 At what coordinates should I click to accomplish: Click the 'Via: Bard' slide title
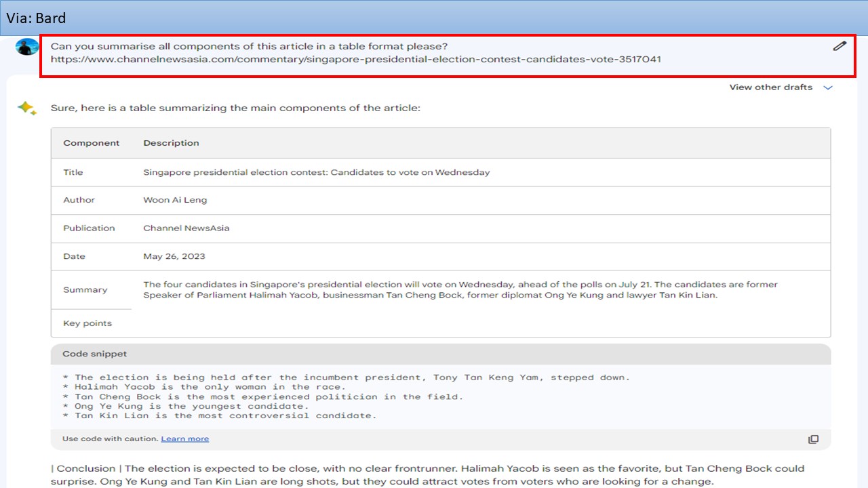click(x=36, y=18)
